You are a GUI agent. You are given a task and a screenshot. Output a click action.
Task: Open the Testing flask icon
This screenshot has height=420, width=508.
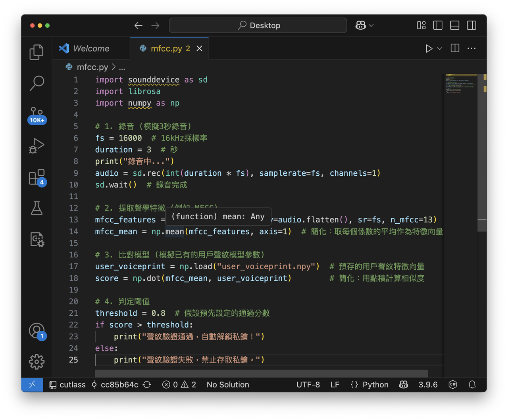37,208
